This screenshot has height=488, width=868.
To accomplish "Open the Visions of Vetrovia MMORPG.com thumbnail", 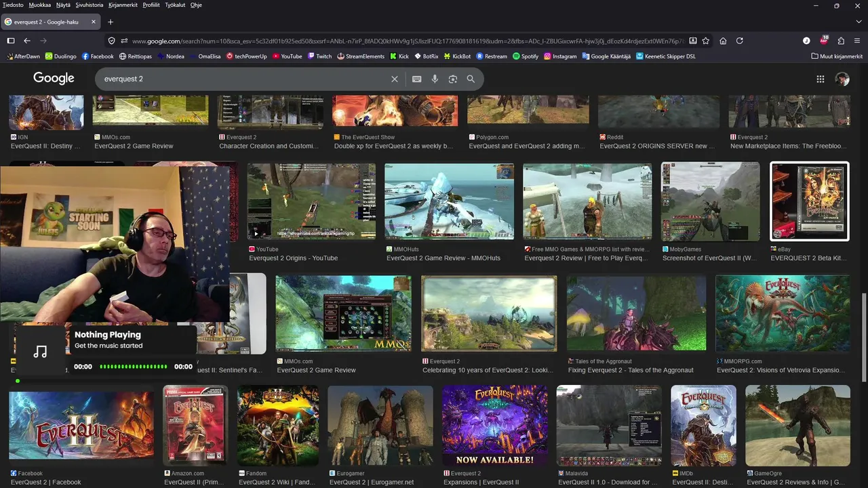I will click(783, 314).
